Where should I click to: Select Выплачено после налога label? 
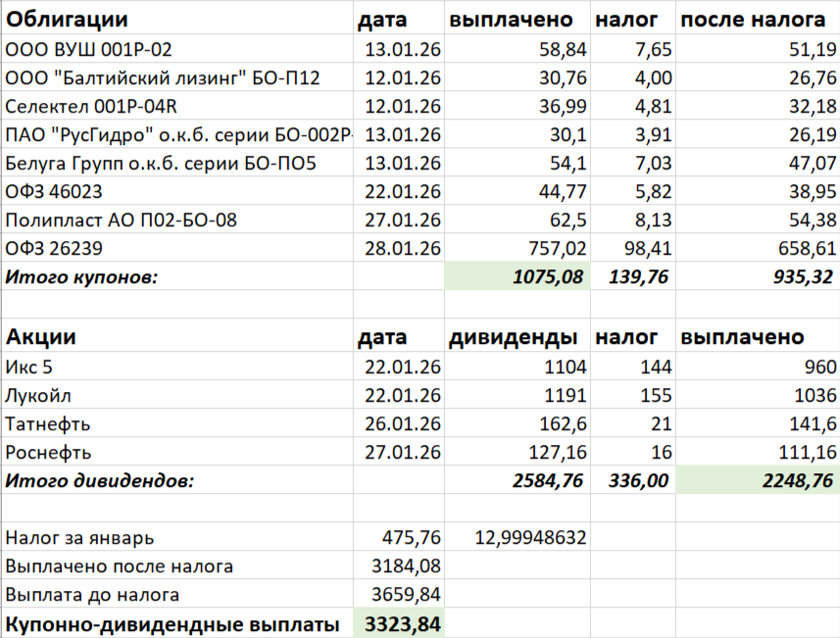pos(177,565)
